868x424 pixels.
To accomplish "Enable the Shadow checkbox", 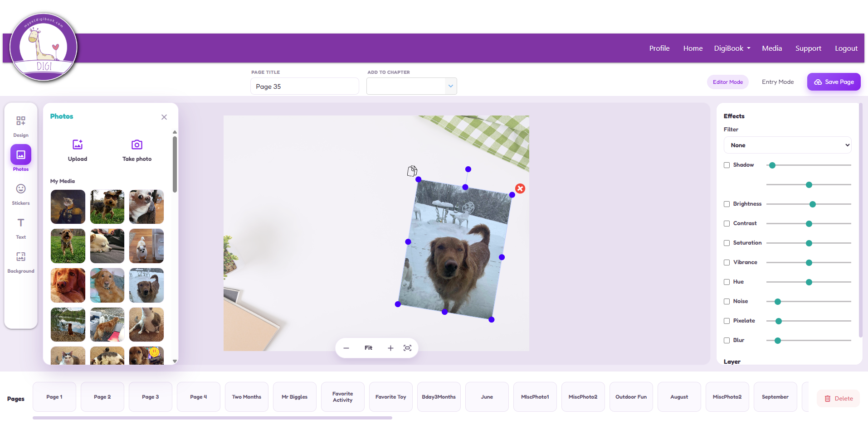I will pos(727,165).
